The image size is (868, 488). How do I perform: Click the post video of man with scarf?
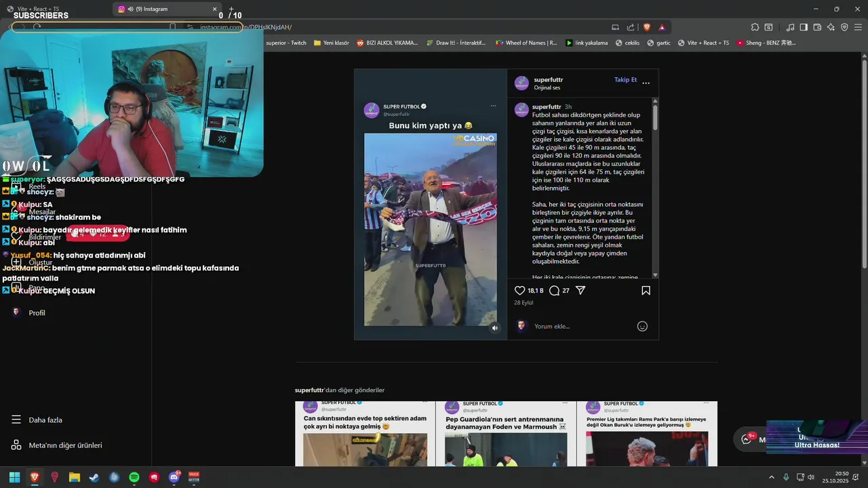click(430, 230)
